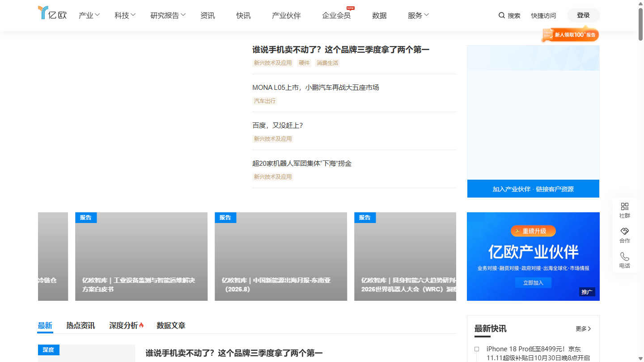The image size is (644, 362).
Task: Select 企业会员 in the navigation bar
Action: (x=336, y=15)
